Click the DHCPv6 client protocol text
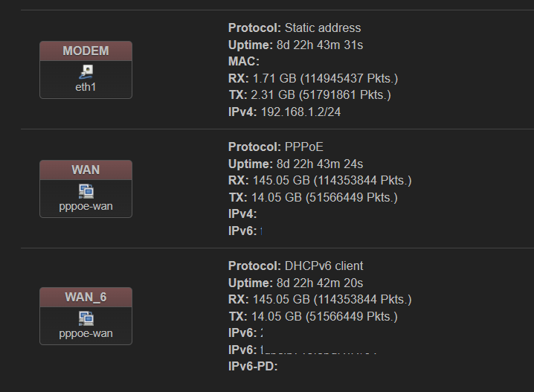 click(324, 266)
